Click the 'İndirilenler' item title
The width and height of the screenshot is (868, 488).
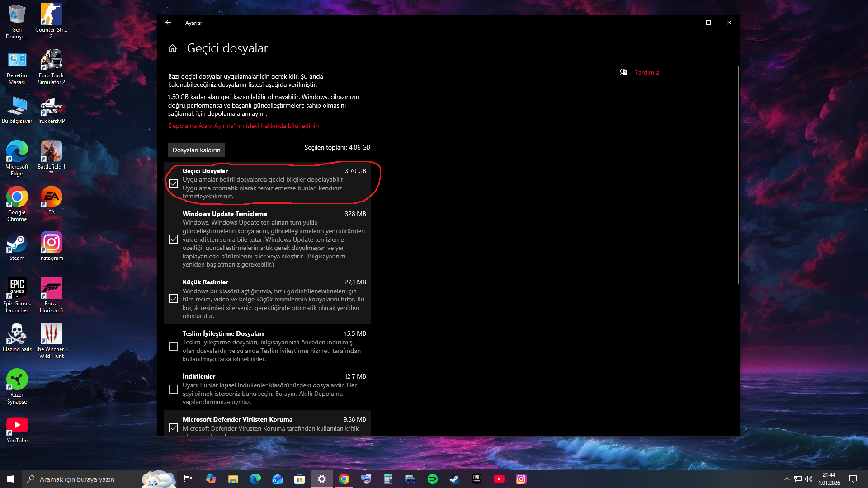199,376
